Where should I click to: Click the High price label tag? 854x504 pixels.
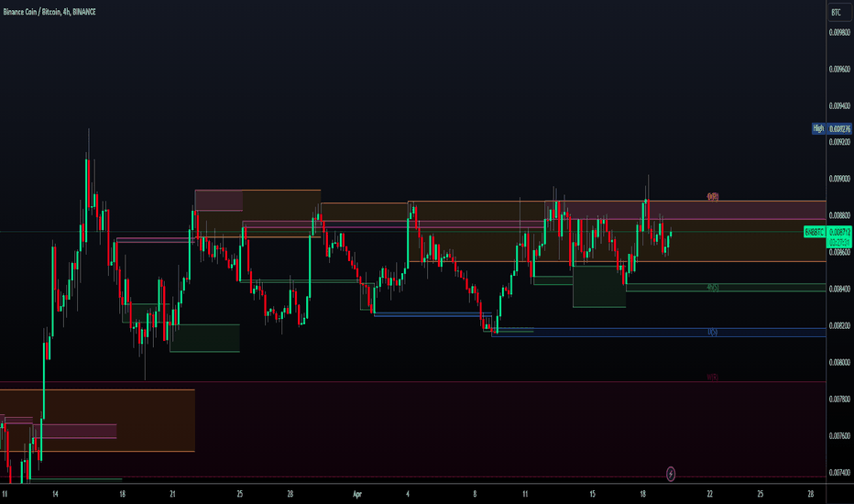click(818, 128)
